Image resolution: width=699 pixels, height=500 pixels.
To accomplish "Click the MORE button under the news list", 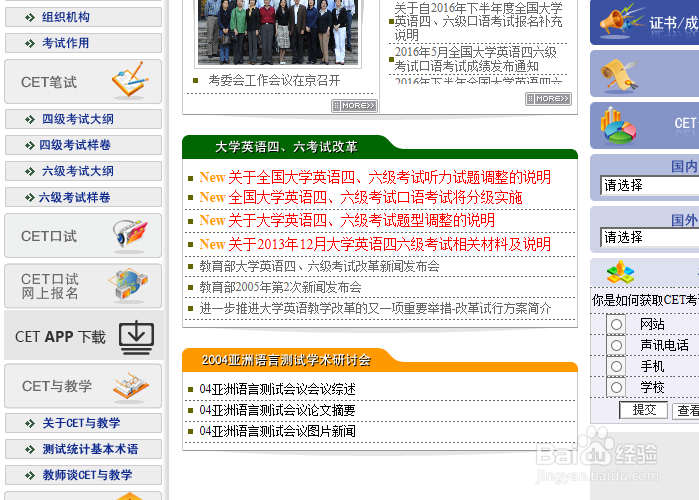I will pyautogui.click(x=548, y=98).
